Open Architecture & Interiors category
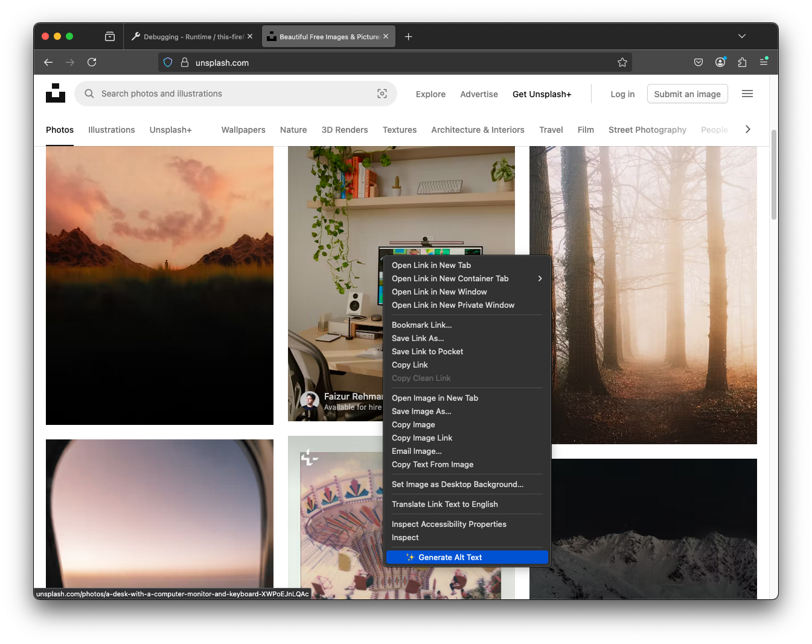 point(478,130)
